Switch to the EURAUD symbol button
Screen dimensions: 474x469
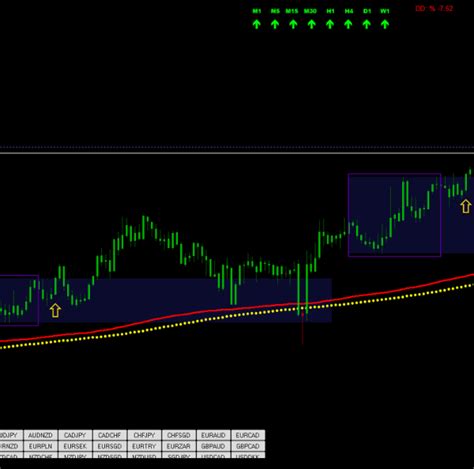213,435
